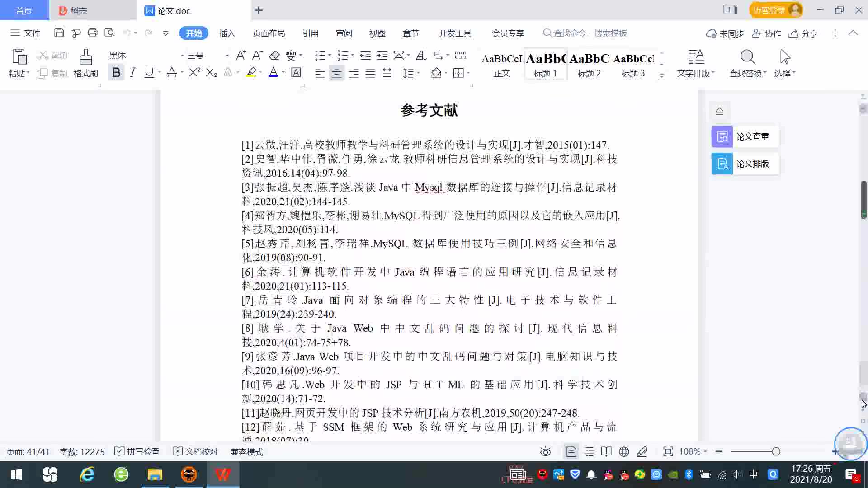This screenshot has width=868, height=488.
Task: Toggle bold formatting
Action: (x=116, y=72)
